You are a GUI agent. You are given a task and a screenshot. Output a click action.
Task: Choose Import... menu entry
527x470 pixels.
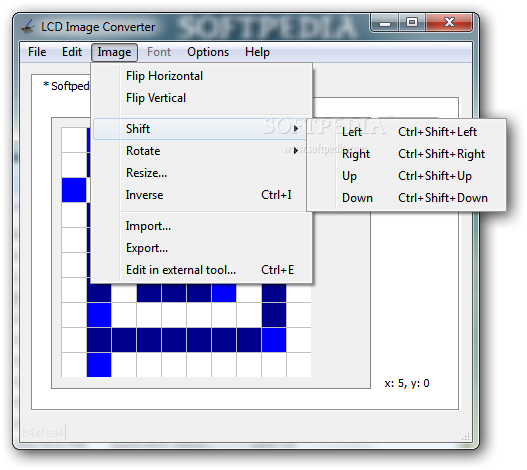202,226
